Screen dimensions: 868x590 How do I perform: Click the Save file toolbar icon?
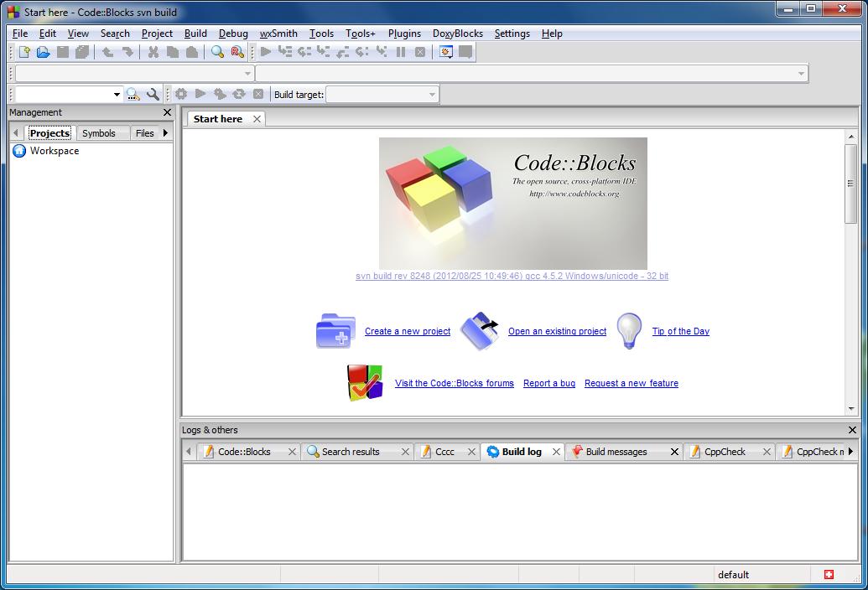pyautogui.click(x=63, y=52)
